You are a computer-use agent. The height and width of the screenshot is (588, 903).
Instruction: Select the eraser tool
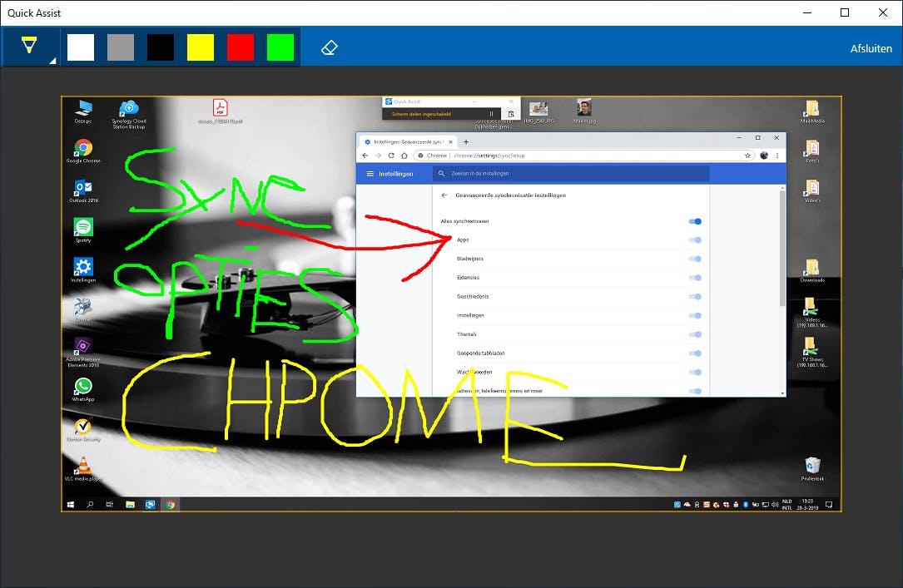[330, 47]
